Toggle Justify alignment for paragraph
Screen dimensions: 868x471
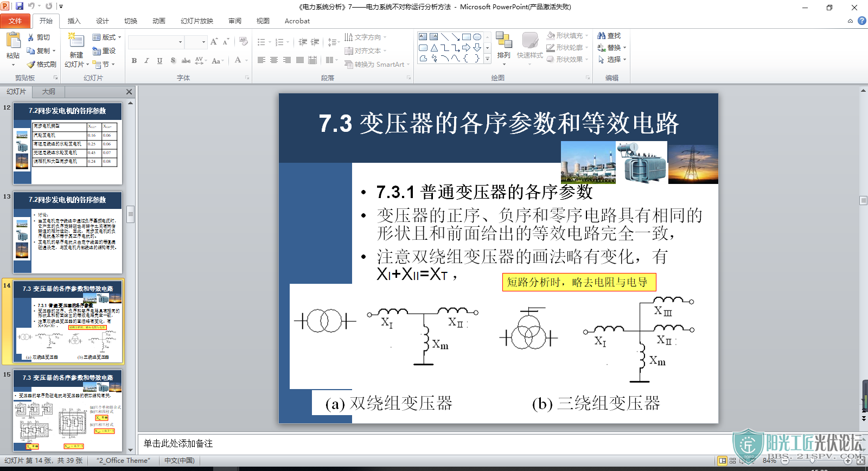(x=300, y=60)
